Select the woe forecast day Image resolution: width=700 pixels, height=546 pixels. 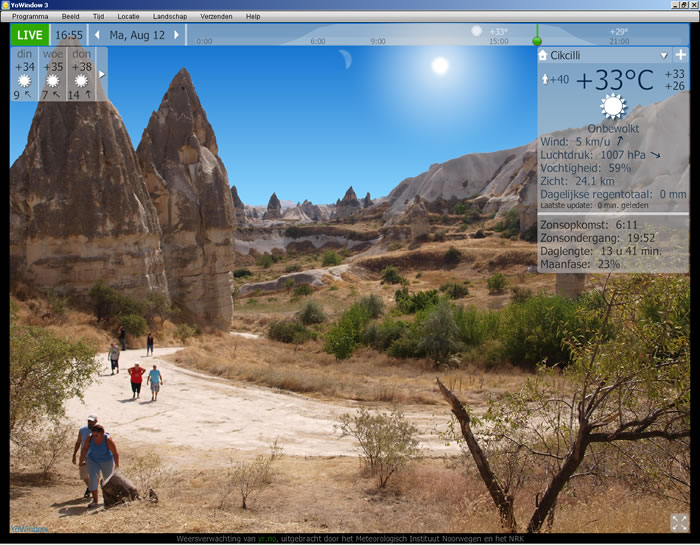click(x=53, y=74)
